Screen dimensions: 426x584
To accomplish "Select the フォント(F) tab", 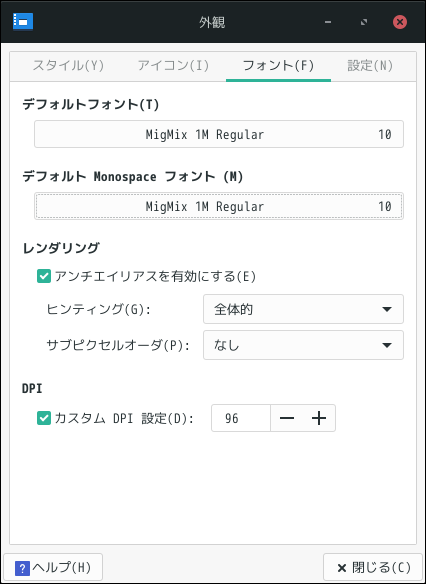I will [x=278, y=66].
